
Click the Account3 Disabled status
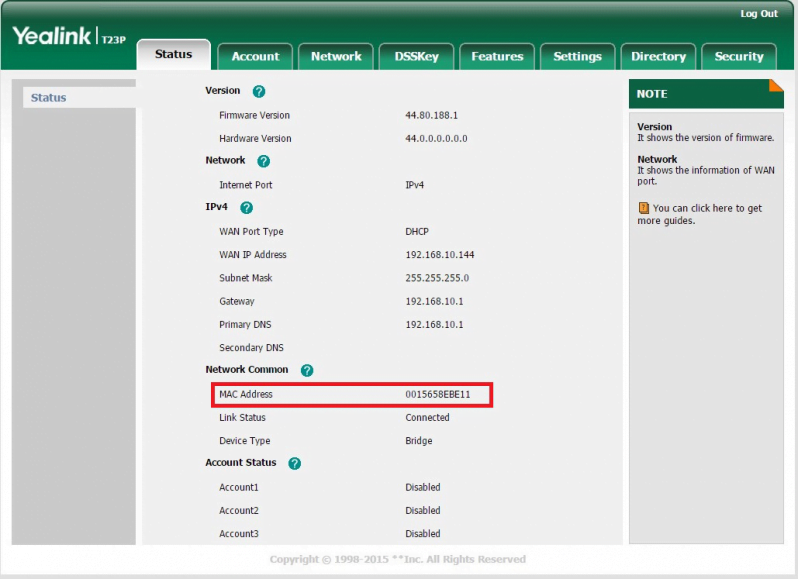click(x=422, y=534)
